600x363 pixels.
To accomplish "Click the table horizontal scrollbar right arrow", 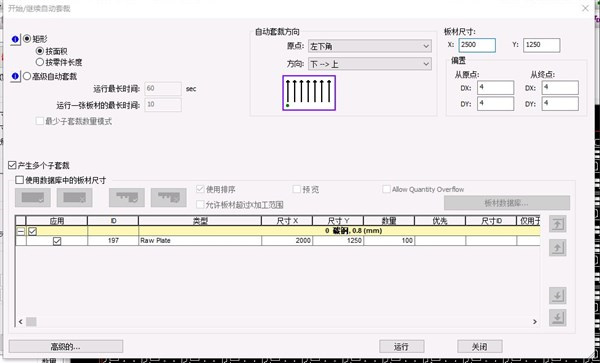I will point(535,322).
